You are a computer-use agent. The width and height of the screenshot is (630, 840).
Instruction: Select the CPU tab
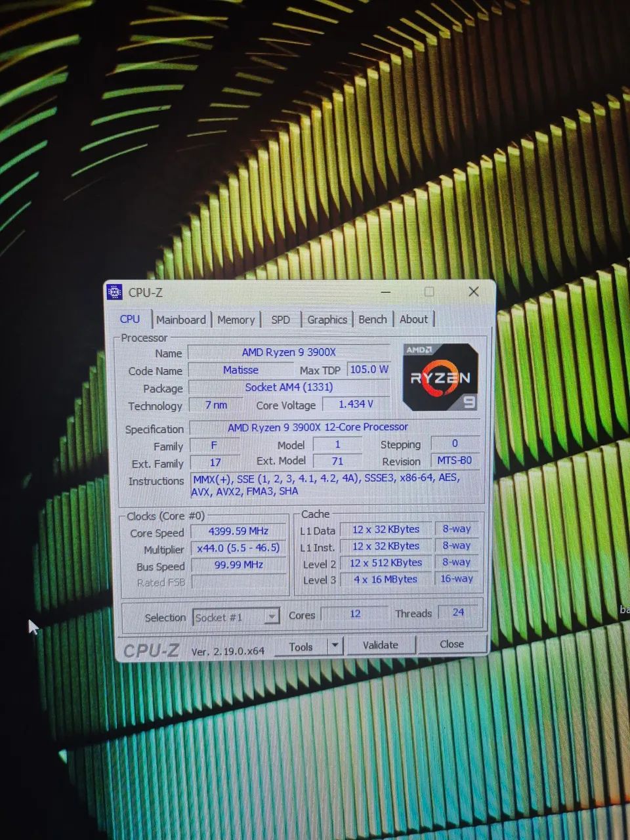130,319
